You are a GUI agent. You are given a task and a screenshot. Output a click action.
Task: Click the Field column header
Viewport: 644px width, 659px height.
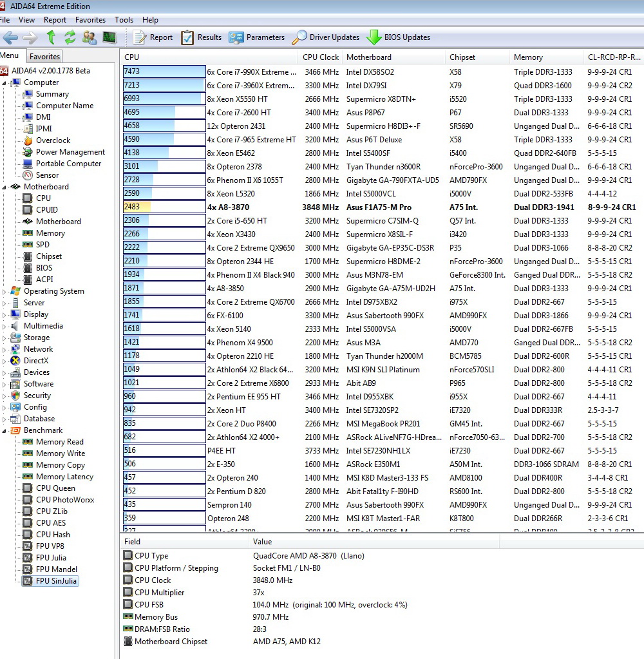(185, 542)
